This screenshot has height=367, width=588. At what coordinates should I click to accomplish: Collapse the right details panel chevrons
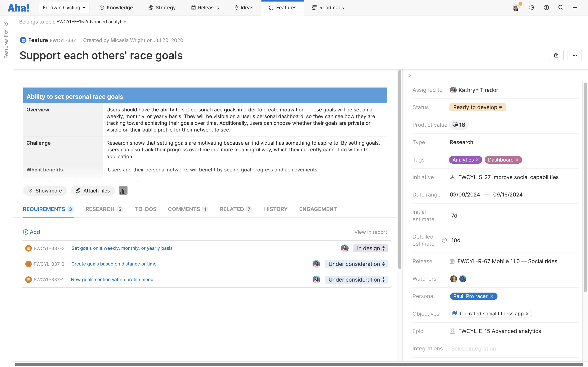coord(409,76)
